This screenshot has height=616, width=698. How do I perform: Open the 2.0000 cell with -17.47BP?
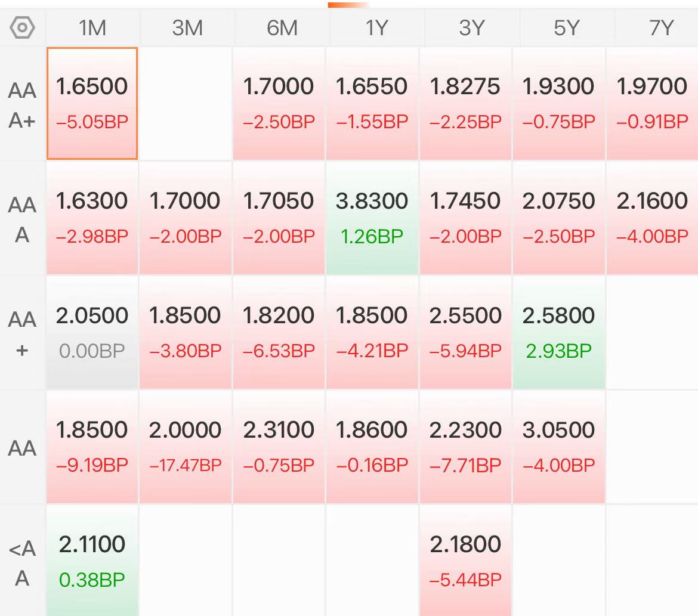click(185, 447)
